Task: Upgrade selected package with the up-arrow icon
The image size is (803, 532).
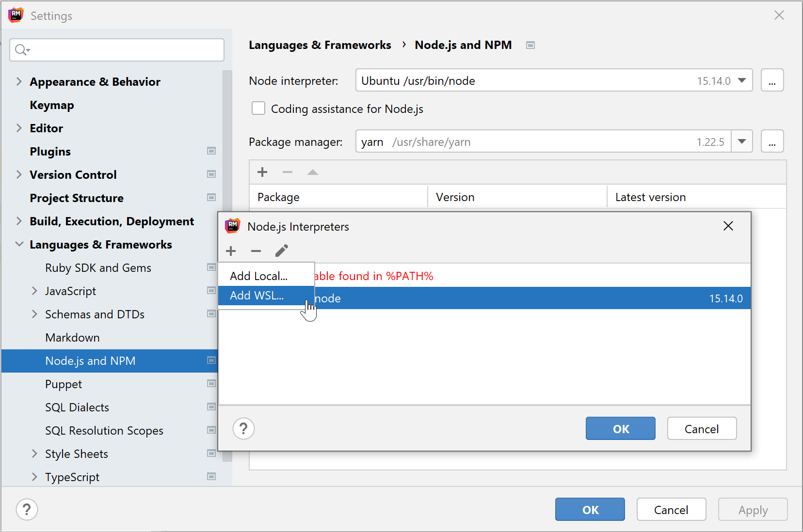Action: [313, 172]
